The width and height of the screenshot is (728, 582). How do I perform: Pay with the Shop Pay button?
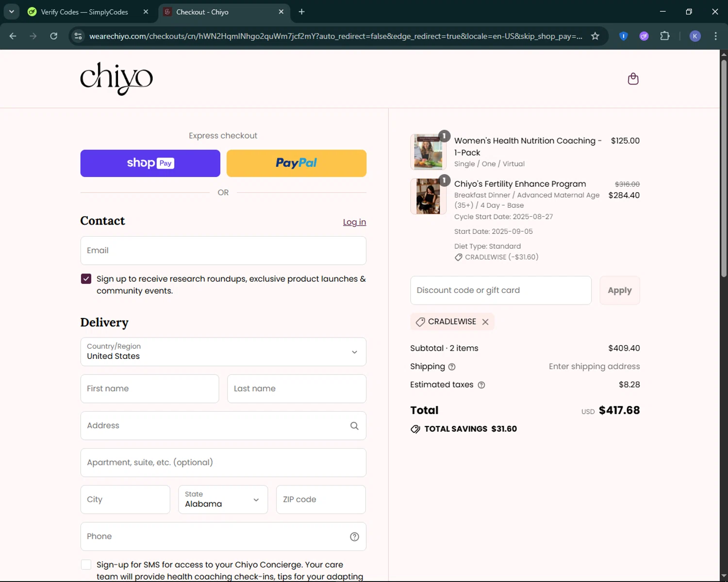tap(150, 163)
